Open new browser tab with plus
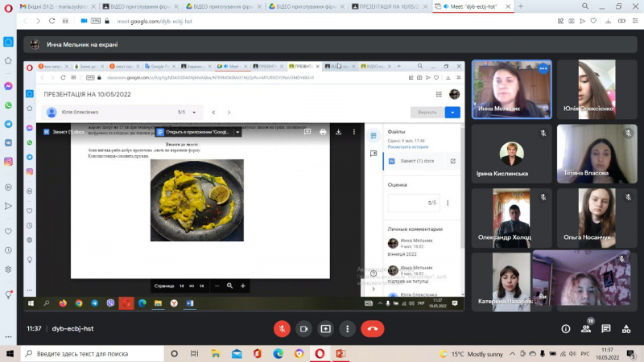This screenshot has width=644, height=362. [521, 6]
